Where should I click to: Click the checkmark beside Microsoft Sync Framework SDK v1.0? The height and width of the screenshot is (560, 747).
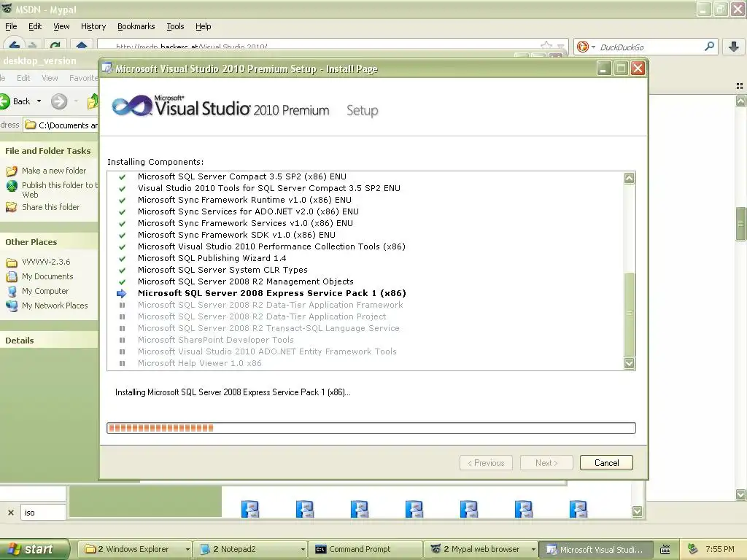[122, 236]
